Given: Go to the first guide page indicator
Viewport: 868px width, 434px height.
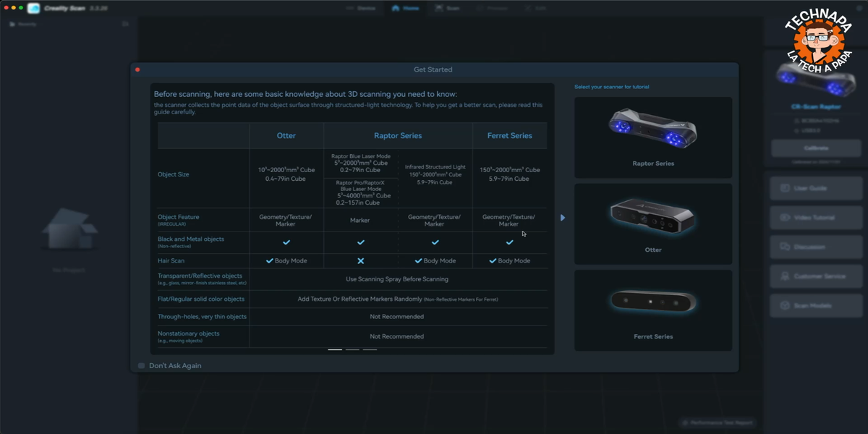Looking at the screenshot, I should 335,349.
